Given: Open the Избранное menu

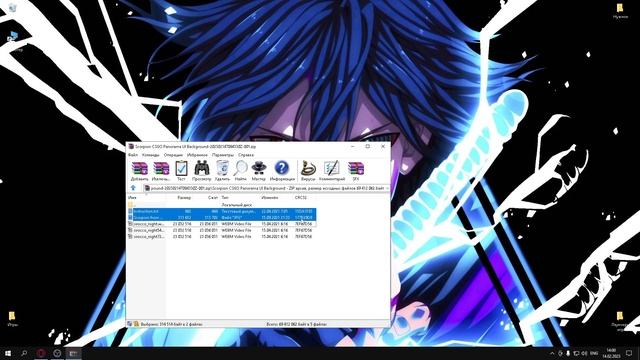Looking at the screenshot, I should click(197, 155).
